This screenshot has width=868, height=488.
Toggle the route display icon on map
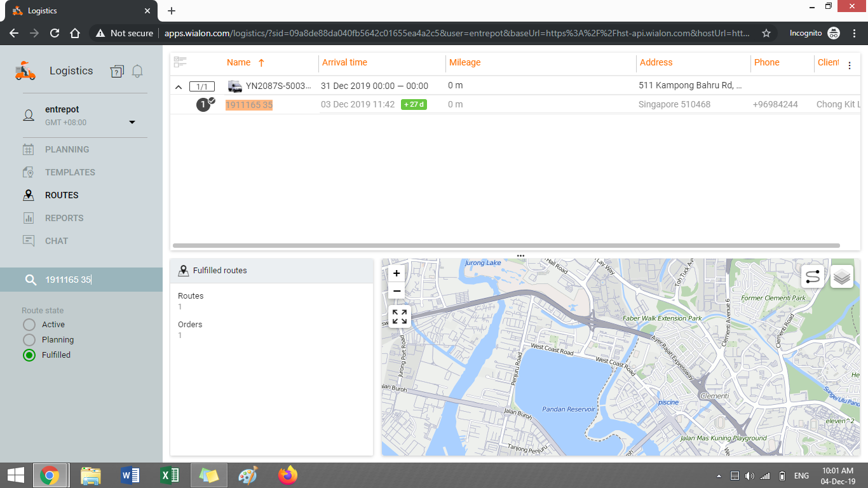coord(813,277)
